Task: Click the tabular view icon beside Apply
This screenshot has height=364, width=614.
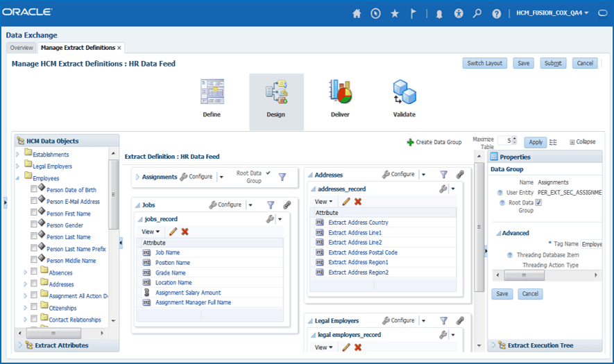Action: tap(553, 142)
